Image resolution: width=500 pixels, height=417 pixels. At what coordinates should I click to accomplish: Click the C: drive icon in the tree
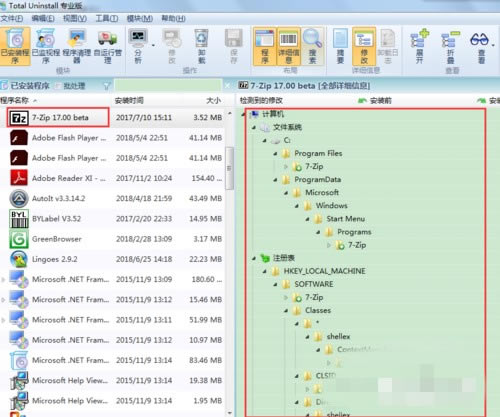(275, 140)
